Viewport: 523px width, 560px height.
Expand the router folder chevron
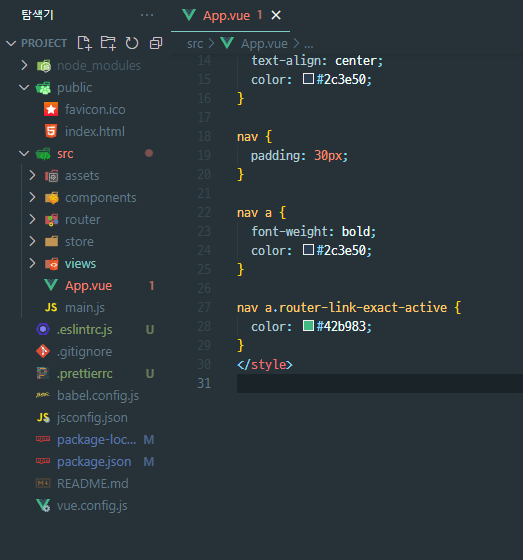coord(32,219)
